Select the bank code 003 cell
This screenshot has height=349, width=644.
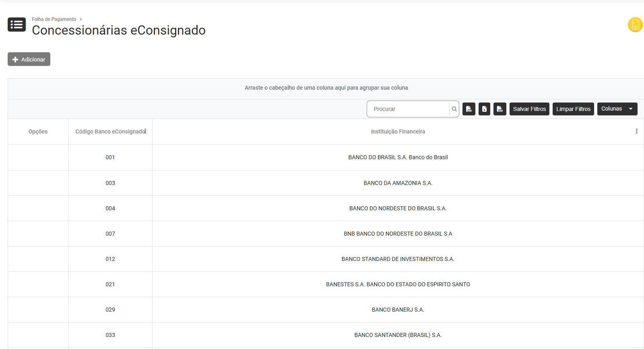[110, 183]
